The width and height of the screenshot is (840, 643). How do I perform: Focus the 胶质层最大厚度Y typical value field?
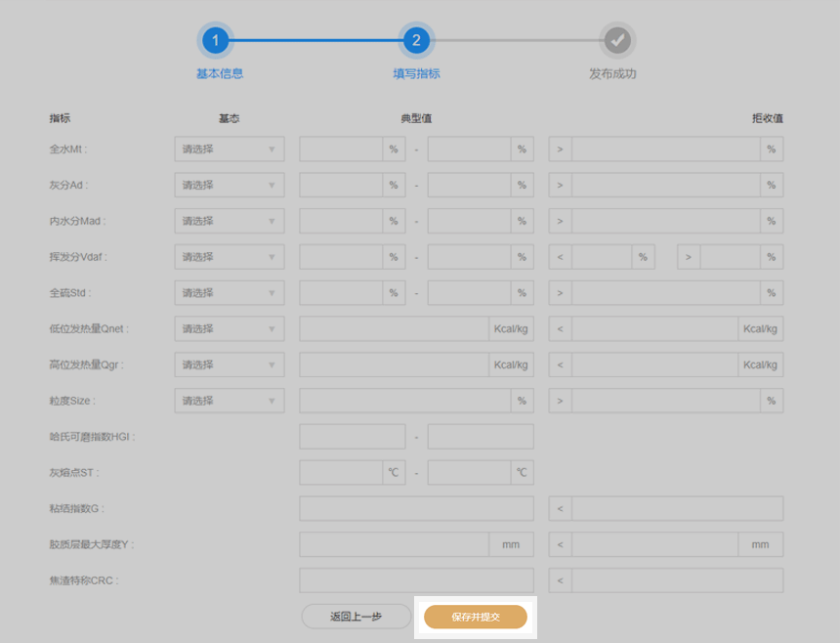[394, 544]
